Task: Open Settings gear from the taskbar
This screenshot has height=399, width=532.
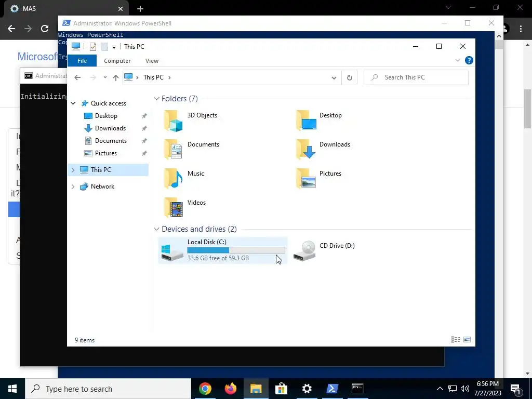Action: pos(307,389)
